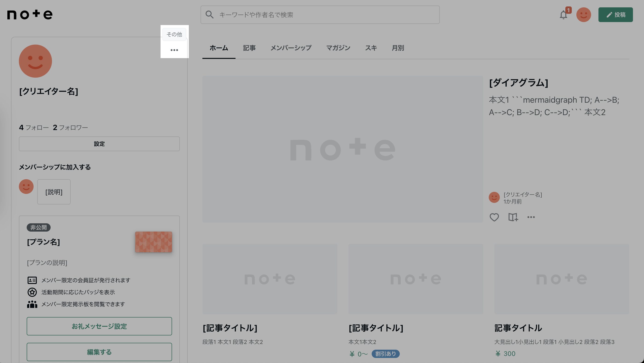644x363 pixels.
Task: Open 記事タイトル article priced ¥300
Action: coord(518,328)
